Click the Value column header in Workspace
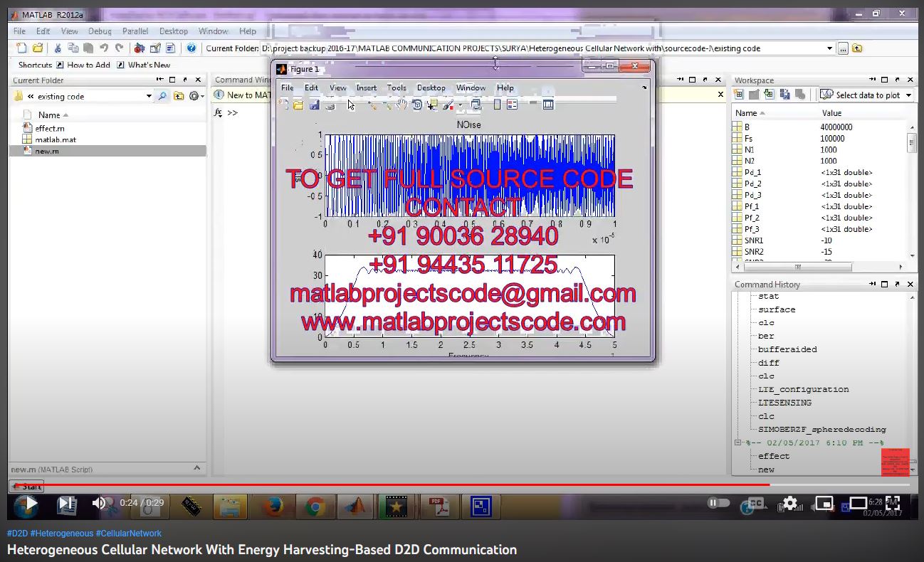Image resolution: width=924 pixels, height=562 pixels. coord(831,113)
